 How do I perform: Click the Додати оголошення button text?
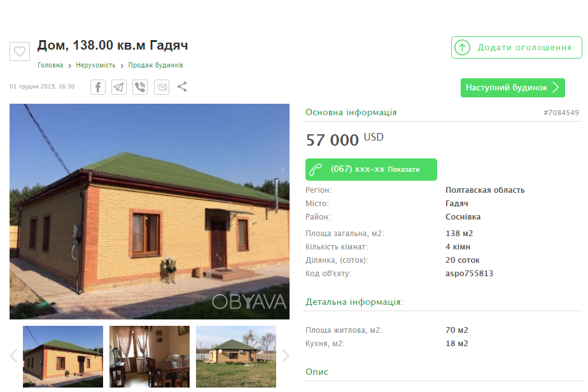tap(524, 48)
